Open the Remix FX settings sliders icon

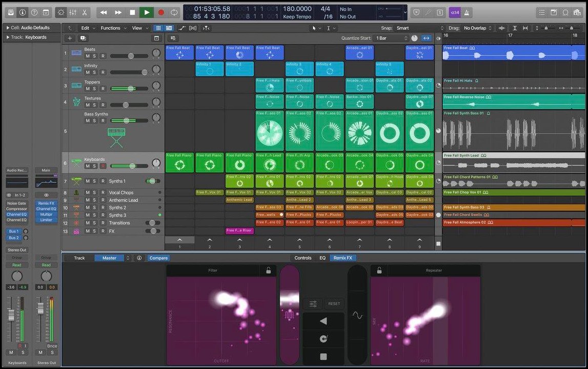(313, 303)
